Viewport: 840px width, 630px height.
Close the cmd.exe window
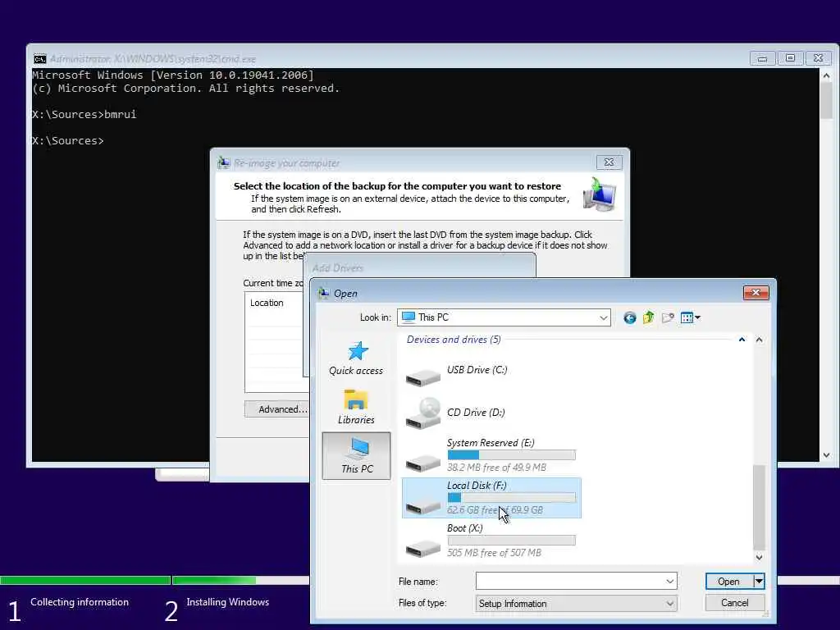click(818, 58)
